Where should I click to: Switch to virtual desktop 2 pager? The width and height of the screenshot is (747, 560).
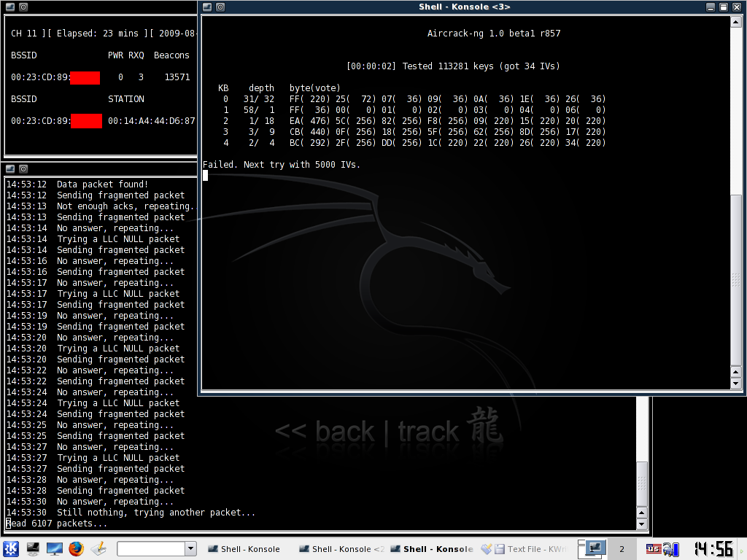click(x=622, y=549)
